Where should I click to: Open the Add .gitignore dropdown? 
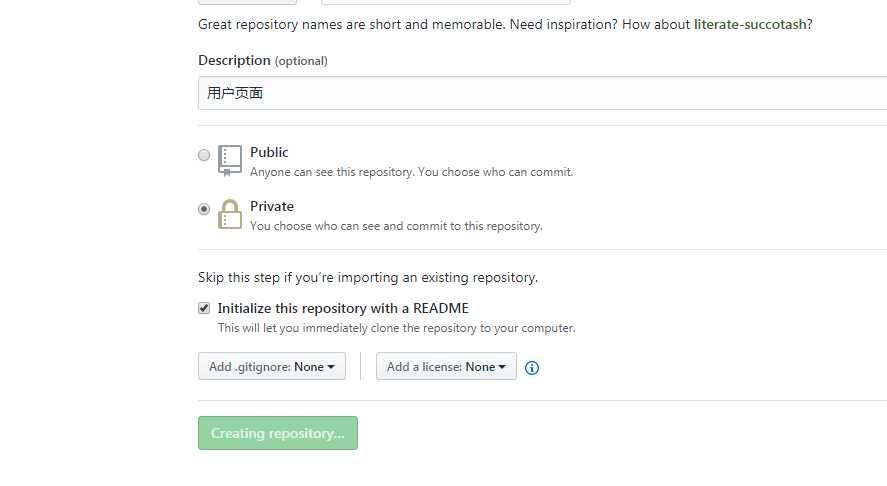(x=272, y=367)
